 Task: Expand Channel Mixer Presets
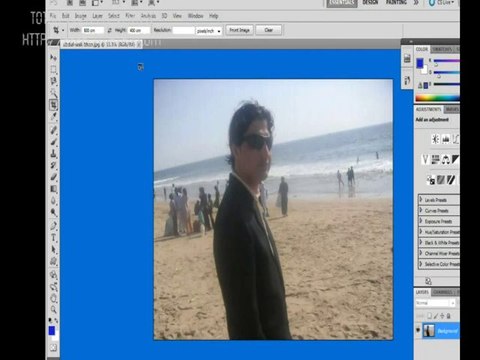click(421, 253)
